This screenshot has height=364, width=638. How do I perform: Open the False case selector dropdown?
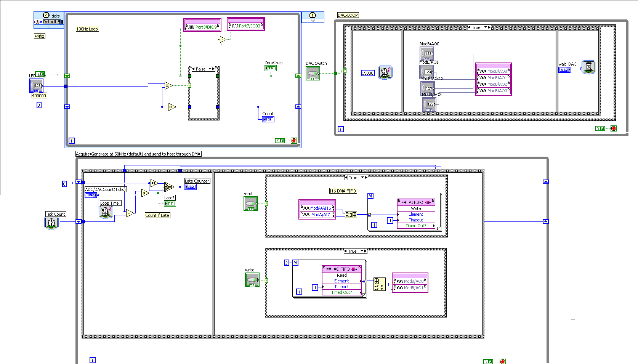click(210, 69)
